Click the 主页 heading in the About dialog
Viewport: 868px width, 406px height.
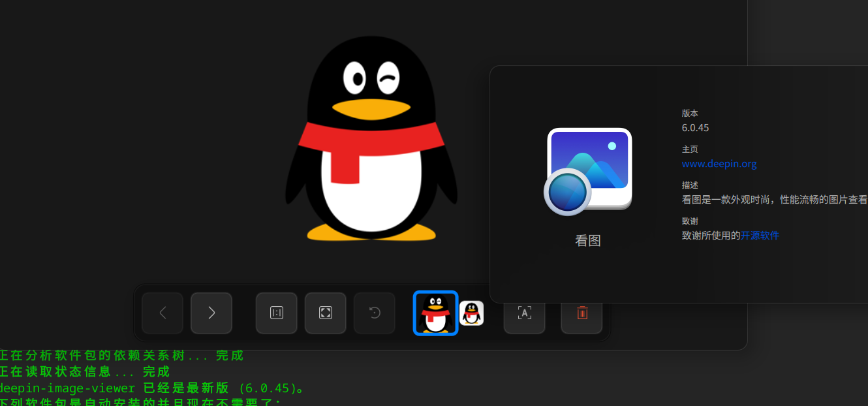(x=690, y=149)
